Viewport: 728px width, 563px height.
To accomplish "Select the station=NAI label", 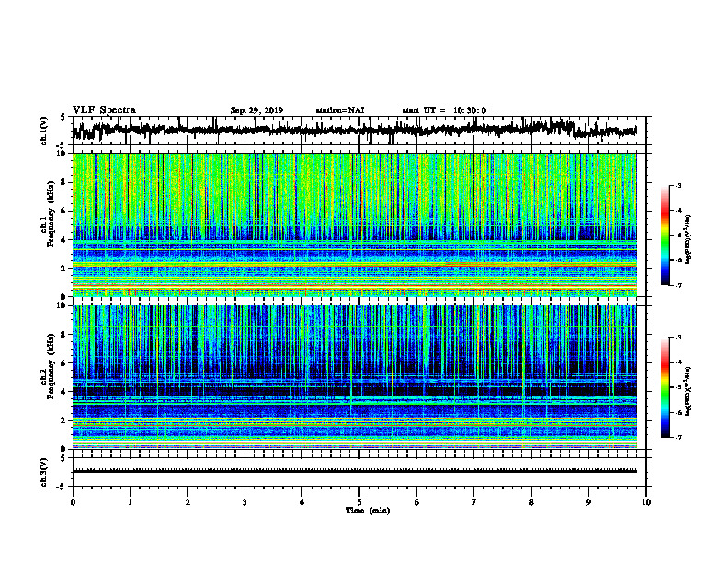I will tap(340, 110).
